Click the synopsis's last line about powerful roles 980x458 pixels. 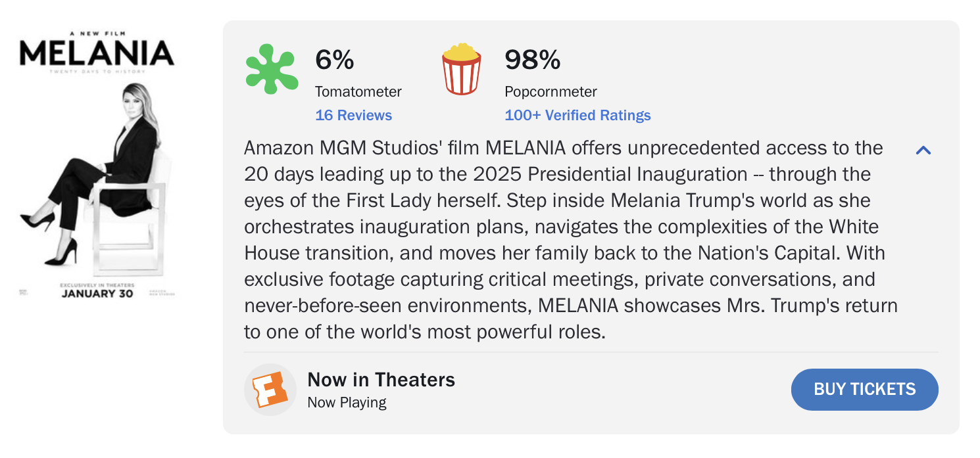424,332
